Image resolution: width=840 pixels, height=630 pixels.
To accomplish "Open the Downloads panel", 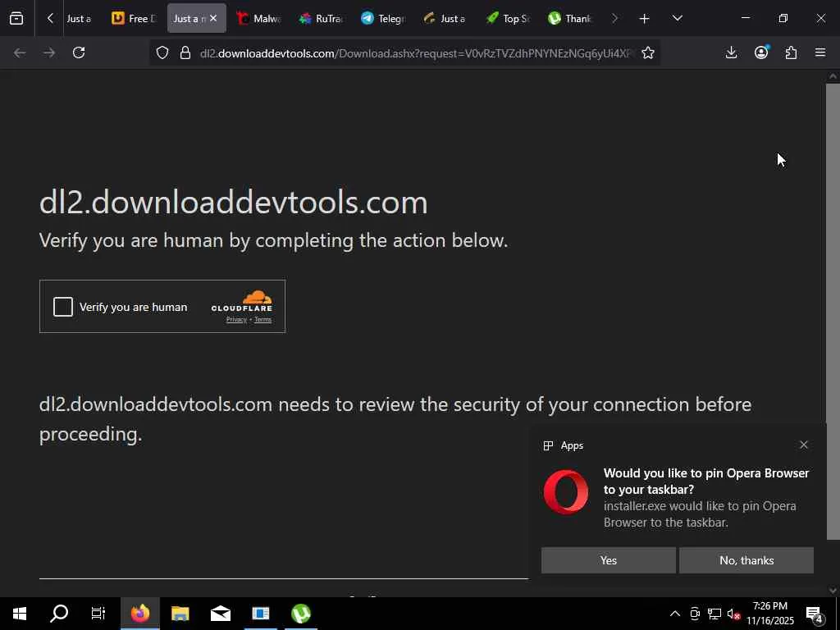I will click(x=731, y=52).
